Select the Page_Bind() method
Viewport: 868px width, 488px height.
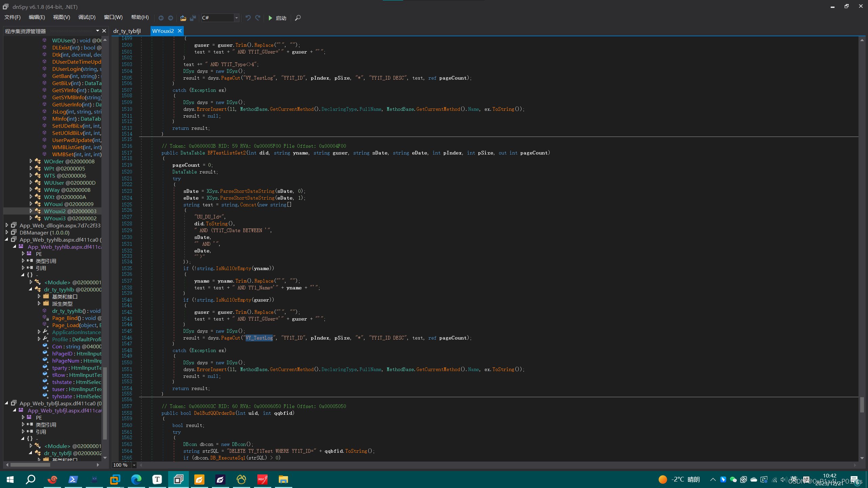point(77,318)
